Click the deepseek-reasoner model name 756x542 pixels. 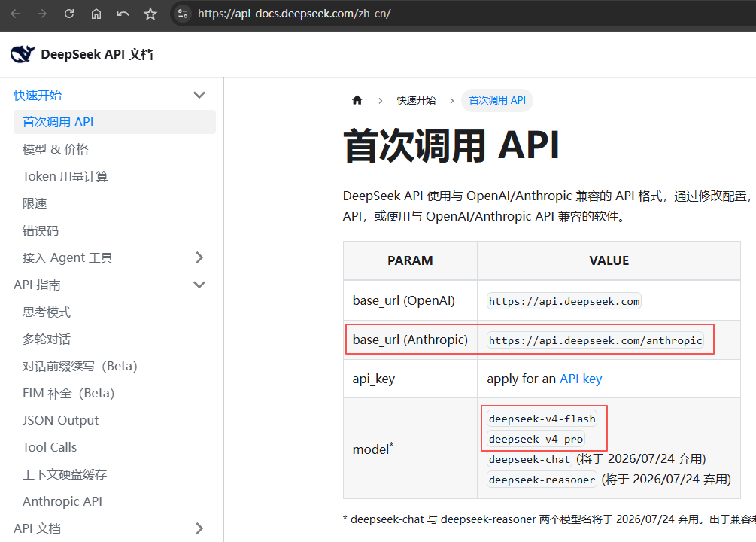[542, 480]
